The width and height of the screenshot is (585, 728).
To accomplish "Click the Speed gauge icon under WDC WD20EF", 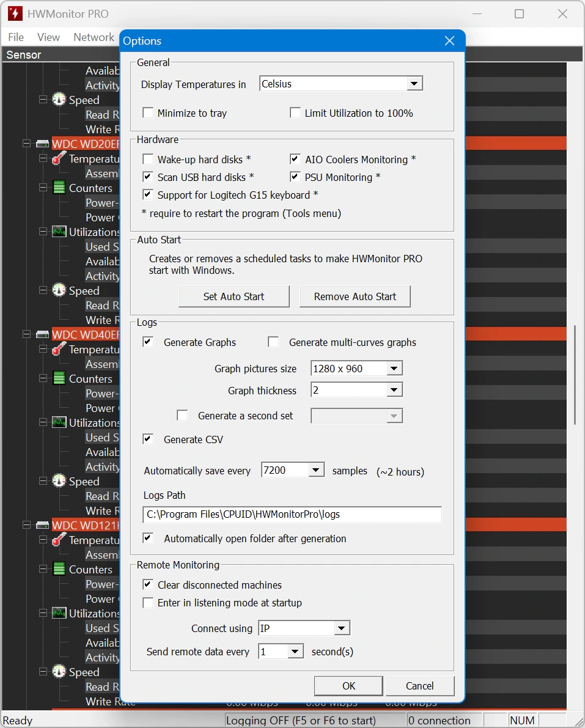I will click(59, 290).
